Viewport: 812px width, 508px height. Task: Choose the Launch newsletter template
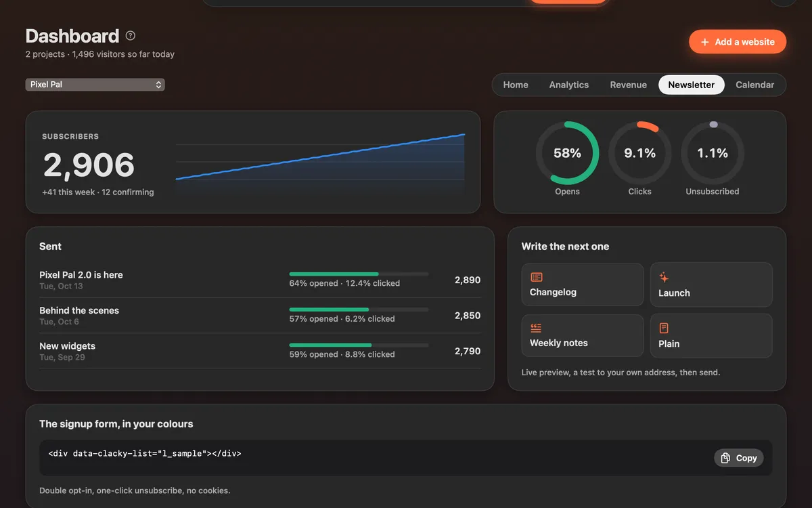click(711, 284)
